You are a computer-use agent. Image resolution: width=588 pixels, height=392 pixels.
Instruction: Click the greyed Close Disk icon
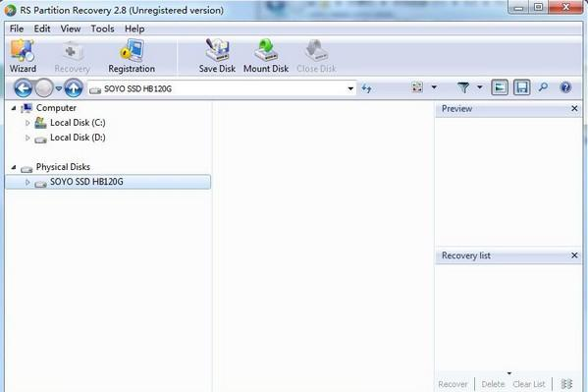(x=316, y=56)
